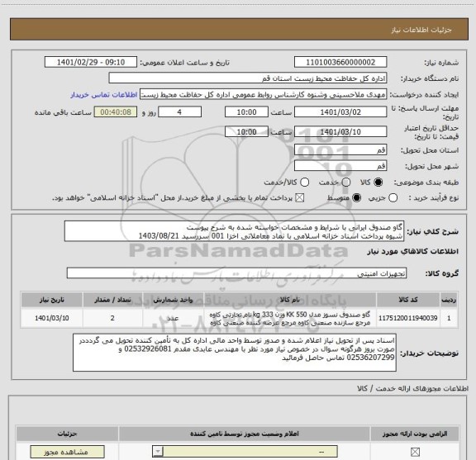Click the تاریخ نیاز column header

pyautogui.click(x=52, y=300)
